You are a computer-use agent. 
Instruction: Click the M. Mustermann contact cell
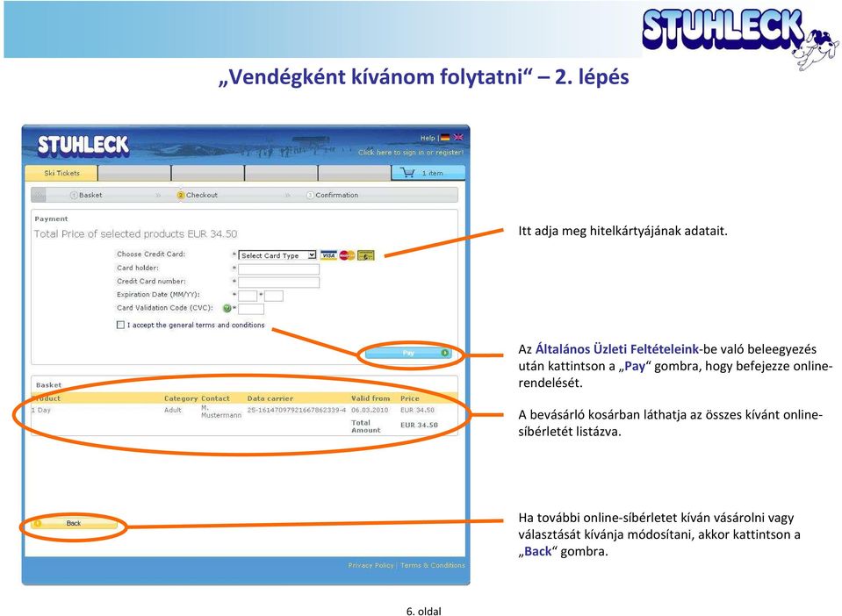(220, 412)
